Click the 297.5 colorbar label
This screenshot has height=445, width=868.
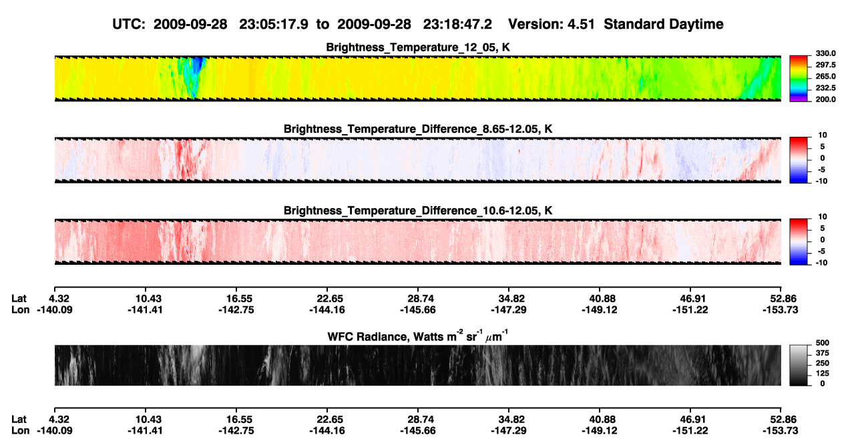pyautogui.click(x=825, y=65)
